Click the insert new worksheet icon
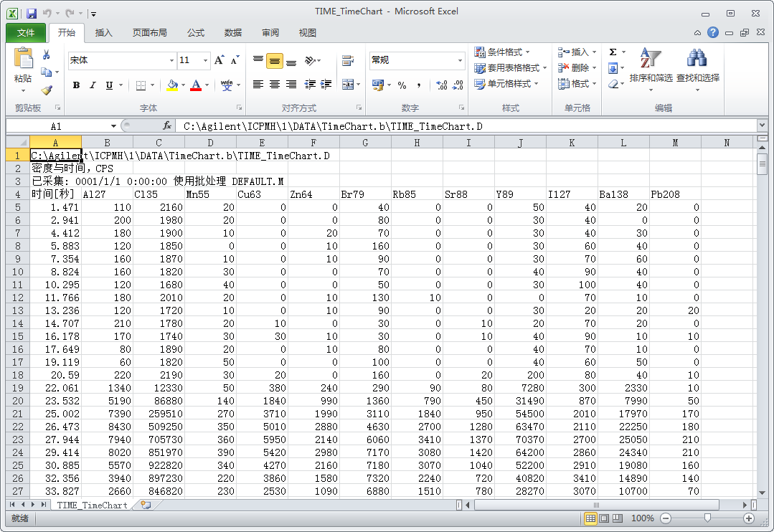The width and height of the screenshot is (774, 532). [x=146, y=504]
